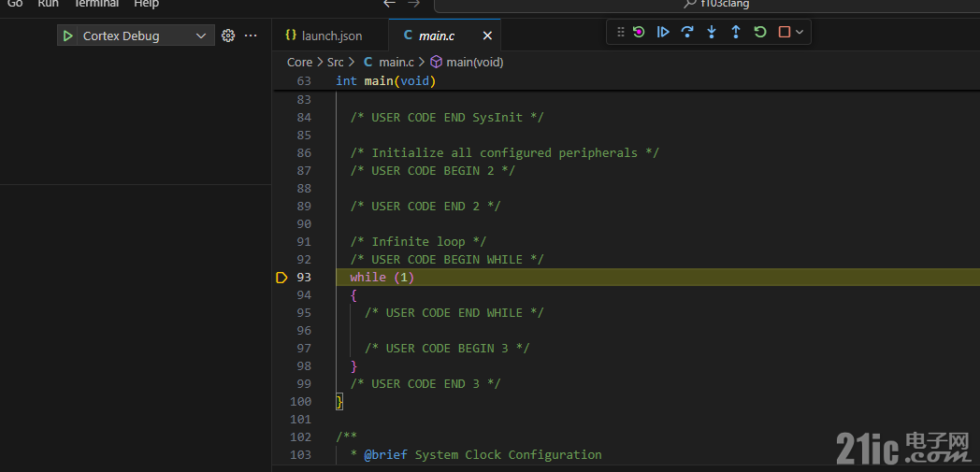Click the while (1) statement
980x472 pixels.
382,278
